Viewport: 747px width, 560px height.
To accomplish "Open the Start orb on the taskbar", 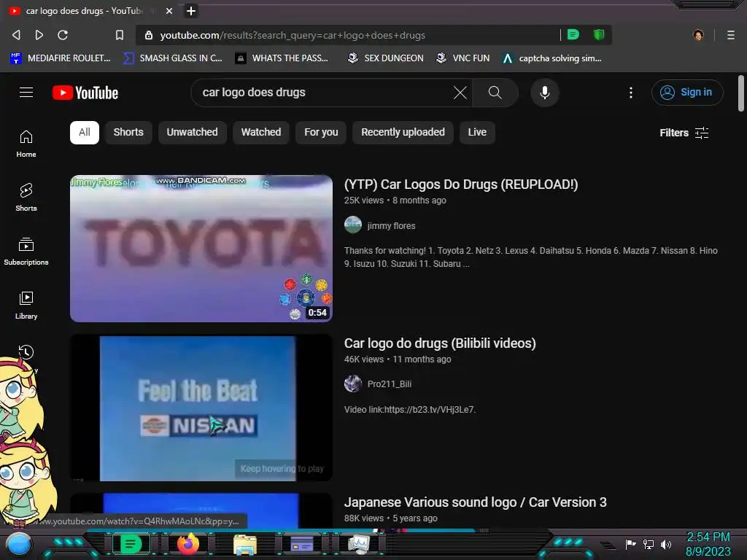I will [x=19, y=545].
